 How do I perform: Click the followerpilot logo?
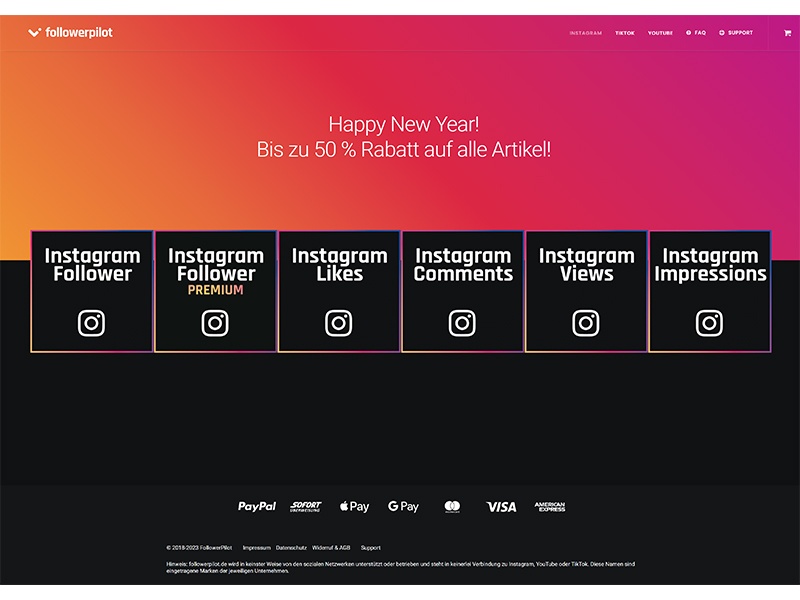point(70,33)
